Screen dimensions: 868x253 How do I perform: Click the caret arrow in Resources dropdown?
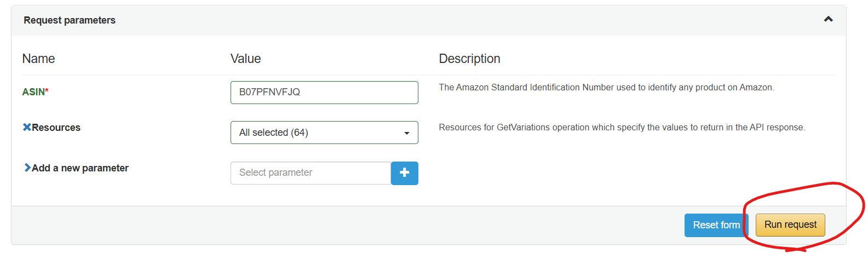click(x=406, y=133)
